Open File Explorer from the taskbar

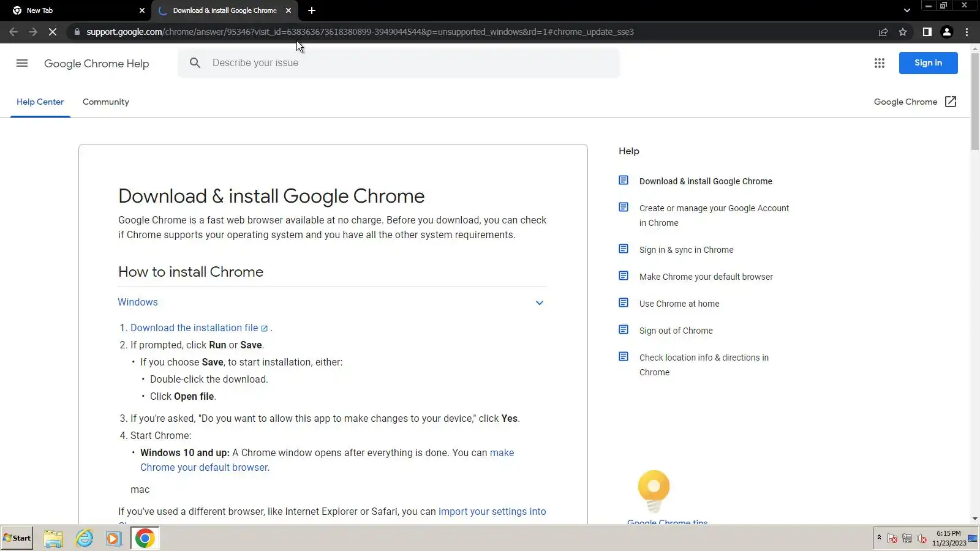(53, 539)
